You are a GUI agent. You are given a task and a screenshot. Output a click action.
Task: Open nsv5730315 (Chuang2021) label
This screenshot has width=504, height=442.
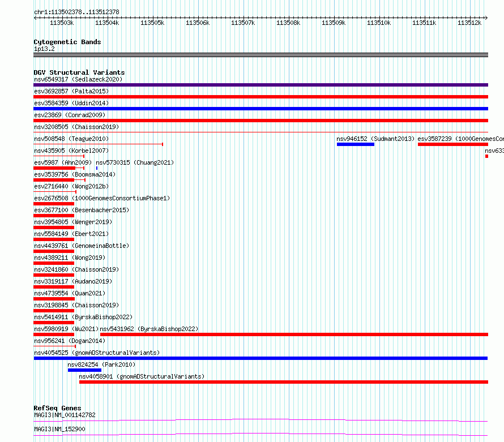[x=135, y=162]
